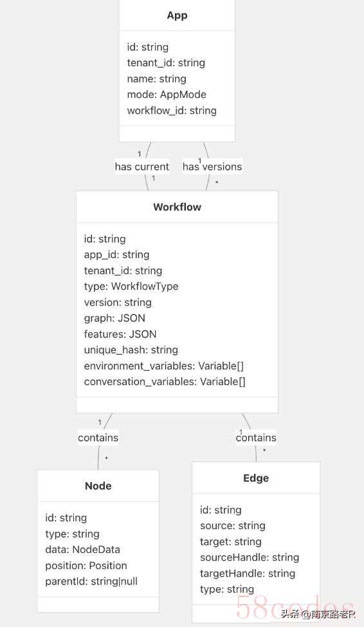This screenshot has height=627, width=364.
Task: Select 'type: WorkflowType' attribute
Action: click(131, 286)
